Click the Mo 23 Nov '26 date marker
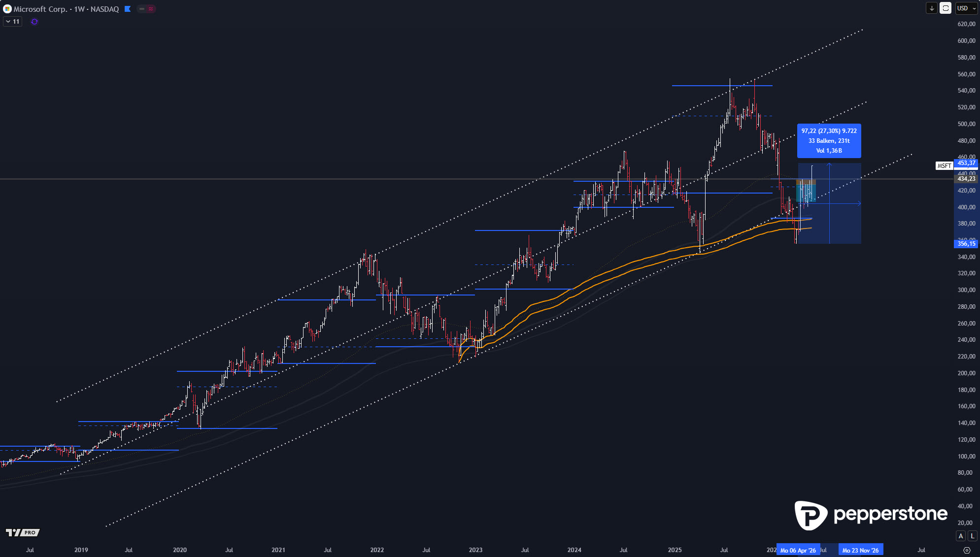Image resolution: width=980 pixels, height=557 pixels. (861, 550)
